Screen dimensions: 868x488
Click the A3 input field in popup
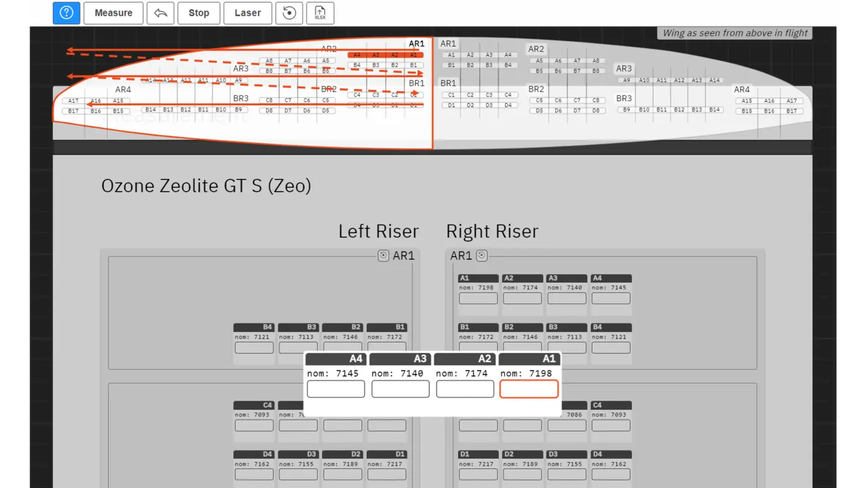tap(400, 389)
